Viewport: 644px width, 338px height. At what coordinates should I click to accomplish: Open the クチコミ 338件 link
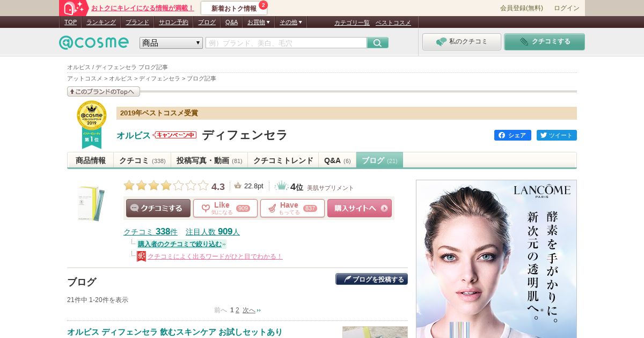pos(150,232)
